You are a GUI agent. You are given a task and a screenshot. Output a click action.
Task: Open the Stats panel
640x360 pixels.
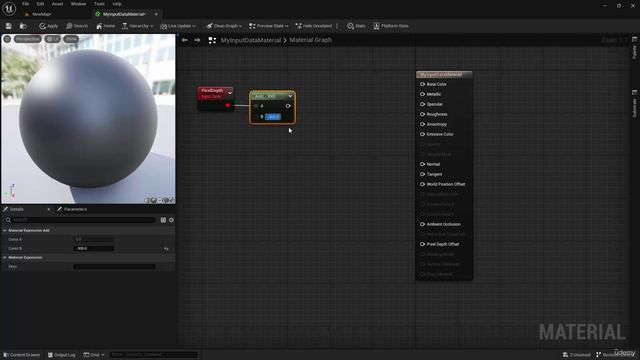point(356,26)
